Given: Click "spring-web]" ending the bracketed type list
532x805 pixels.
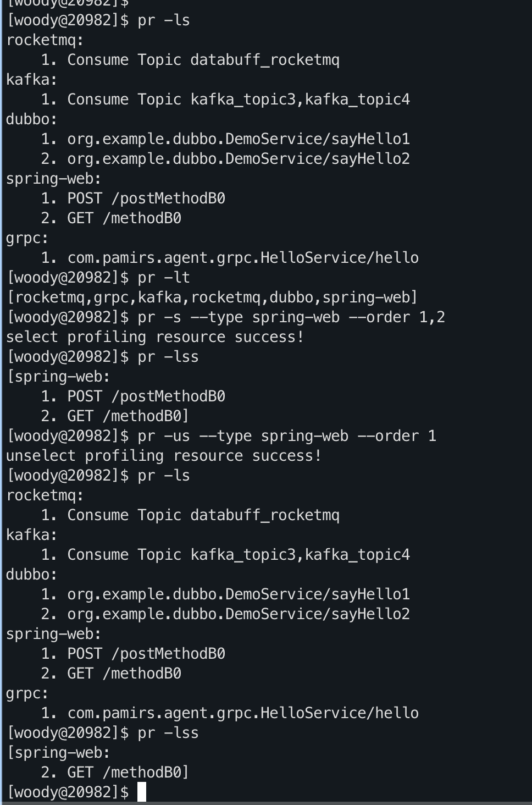Looking at the screenshot, I should pyautogui.click(x=369, y=297).
